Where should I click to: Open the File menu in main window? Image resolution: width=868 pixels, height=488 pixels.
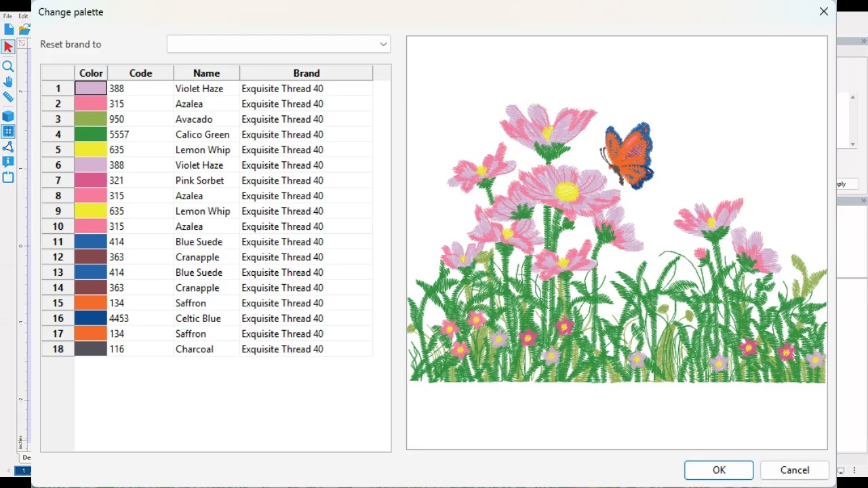point(7,16)
